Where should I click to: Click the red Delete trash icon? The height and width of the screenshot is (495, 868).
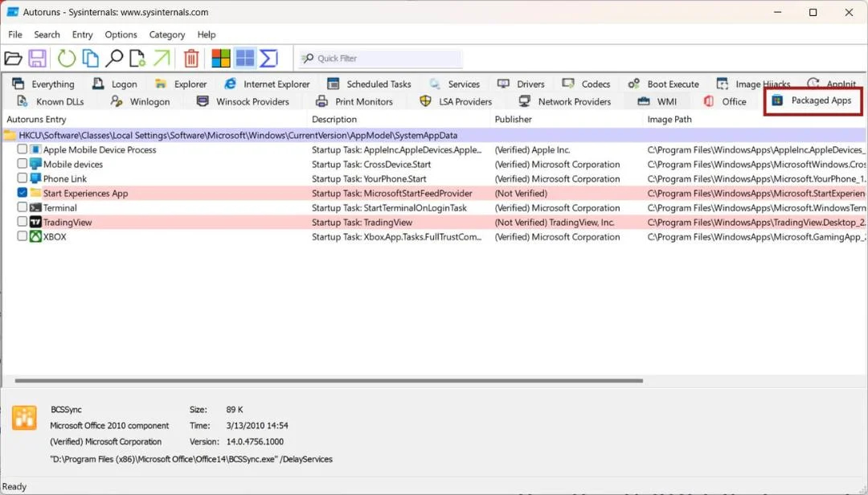[x=191, y=58]
